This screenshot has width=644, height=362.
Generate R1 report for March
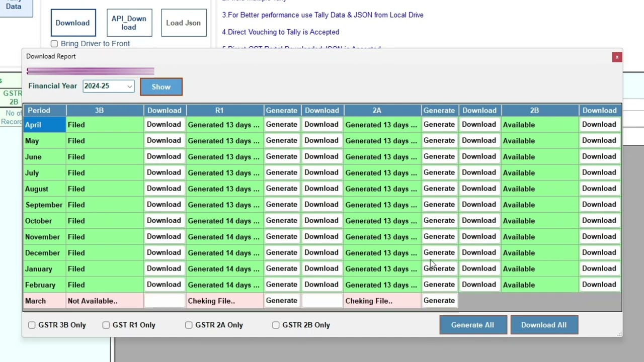(282, 300)
